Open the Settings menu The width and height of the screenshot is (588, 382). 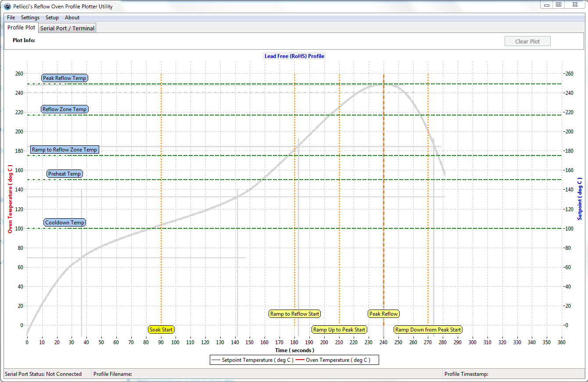click(x=30, y=18)
